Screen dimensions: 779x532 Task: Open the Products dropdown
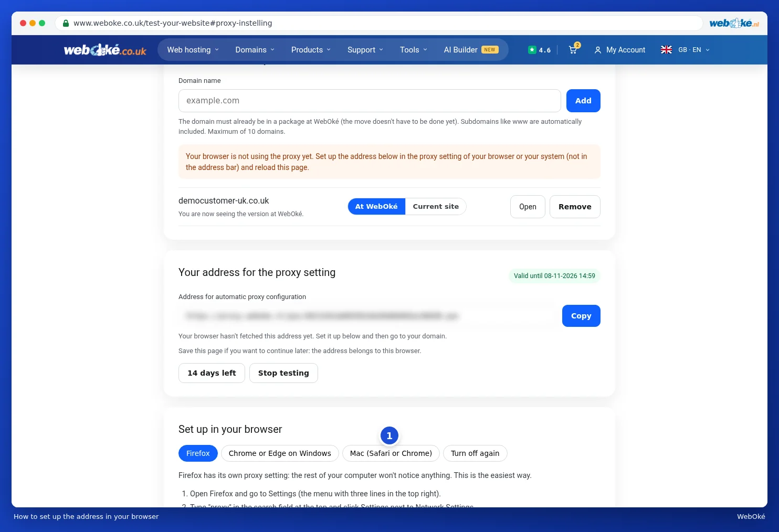point(311,50)
